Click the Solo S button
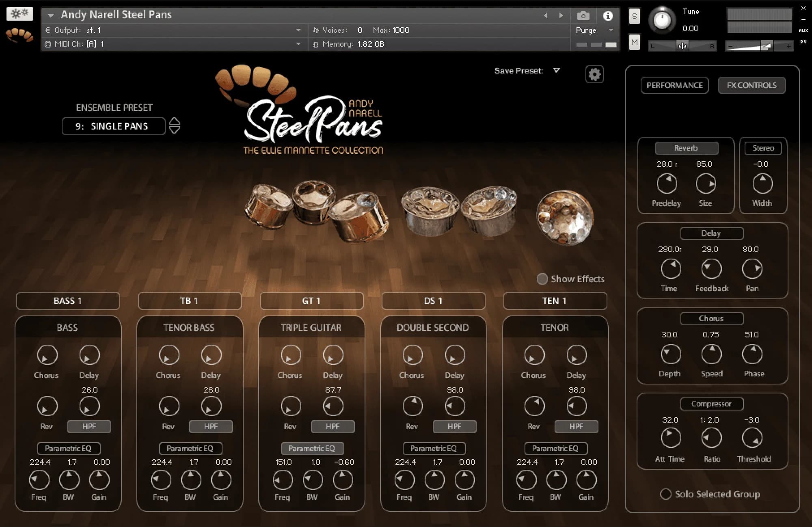The image size is (812, 527). tap(634, 17)
